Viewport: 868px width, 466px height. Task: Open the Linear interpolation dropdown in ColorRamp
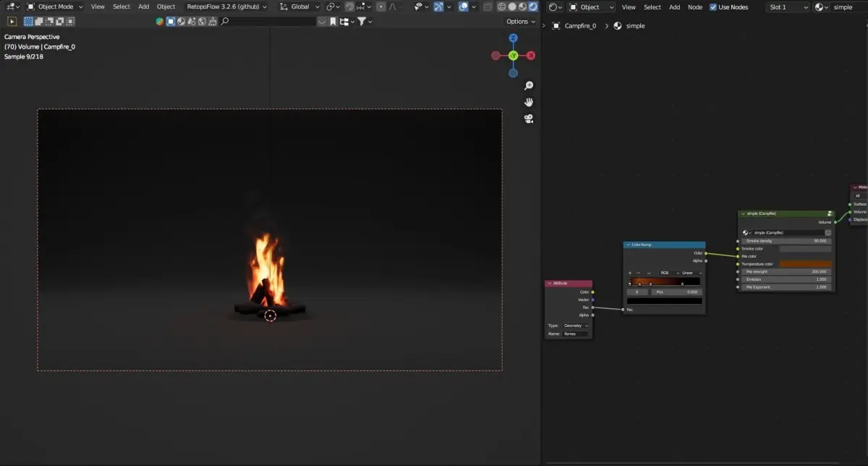[691, 273]
